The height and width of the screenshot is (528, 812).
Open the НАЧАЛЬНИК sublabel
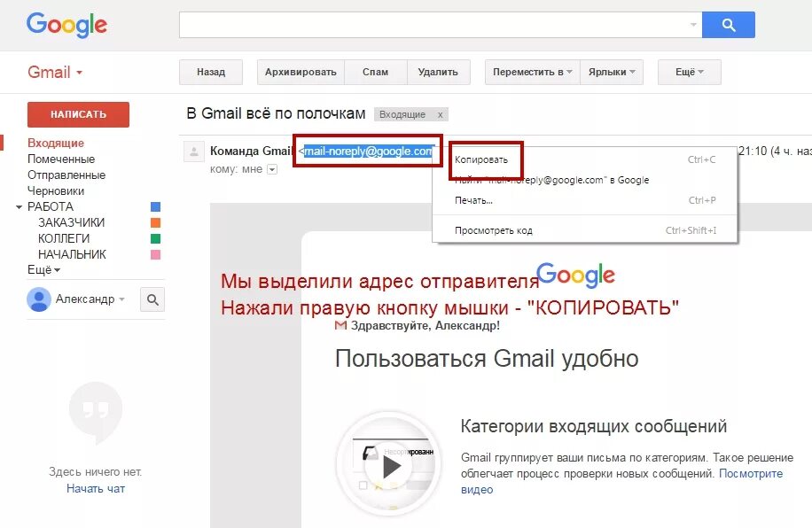(x=72, y=254)
